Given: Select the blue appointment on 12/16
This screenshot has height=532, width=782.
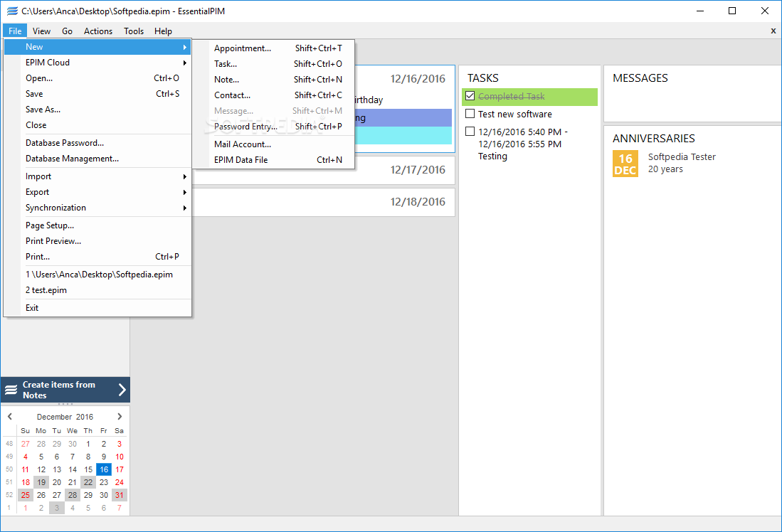Looking at the screenshot, I should pos(403,118).
